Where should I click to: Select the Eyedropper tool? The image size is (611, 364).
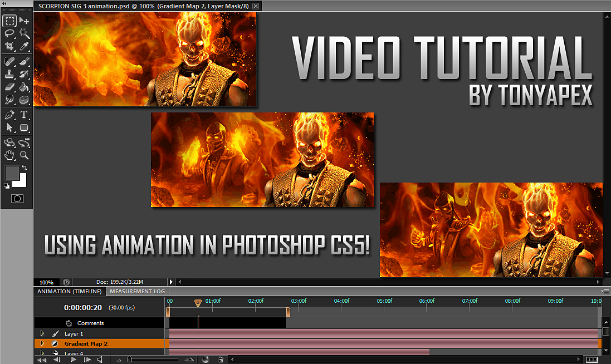point(24,46)
